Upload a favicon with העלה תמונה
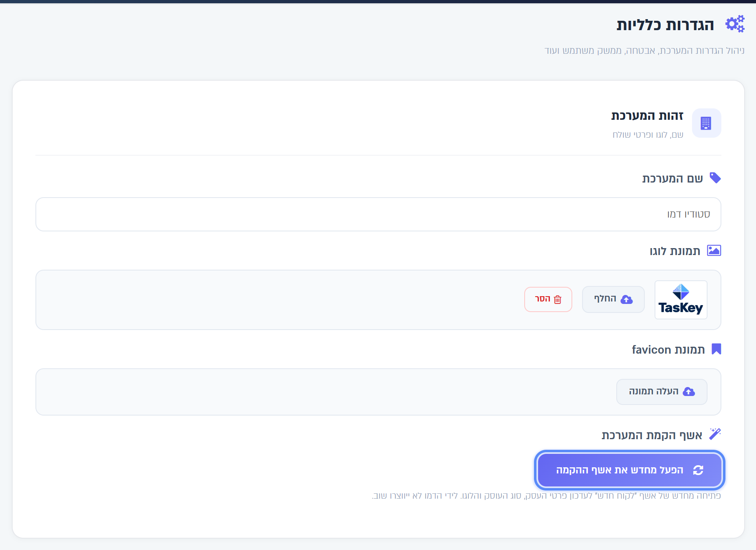This screenshot has height=550, width=756. click(x=661, y=392)
